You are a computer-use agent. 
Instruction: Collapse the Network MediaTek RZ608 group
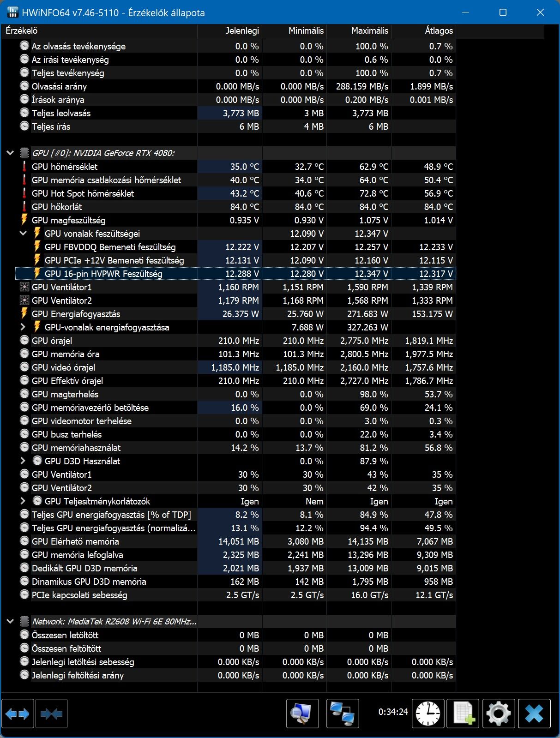coord(10,621)
